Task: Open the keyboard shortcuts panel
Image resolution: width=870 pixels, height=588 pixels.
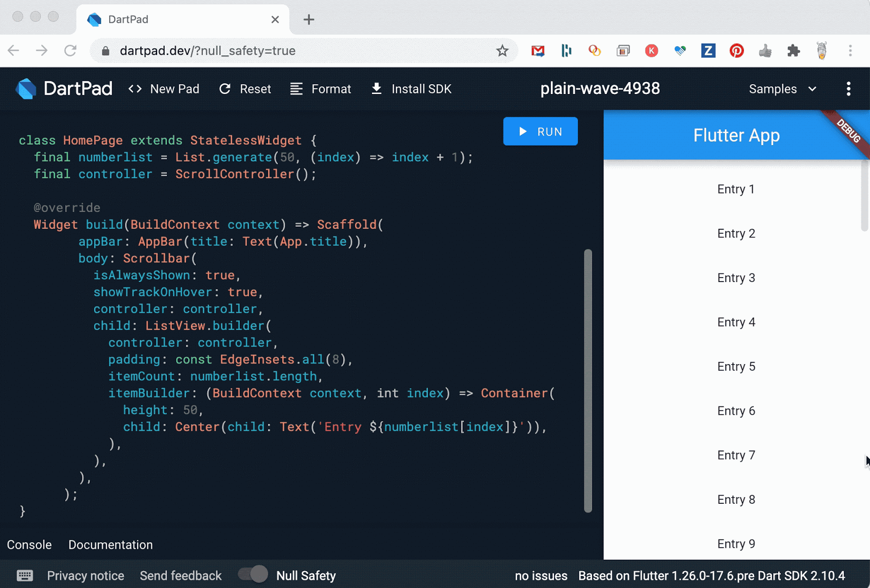Action: tap(24, 575)
